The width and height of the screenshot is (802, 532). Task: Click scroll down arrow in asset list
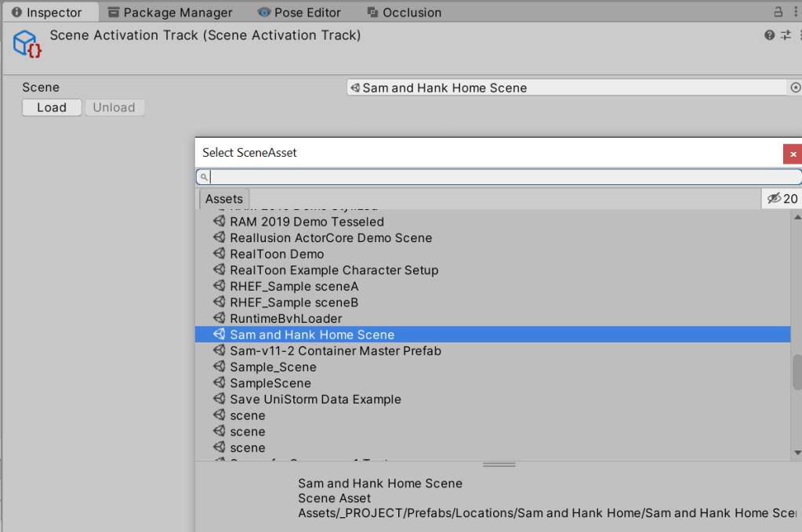tap(797, 453)
